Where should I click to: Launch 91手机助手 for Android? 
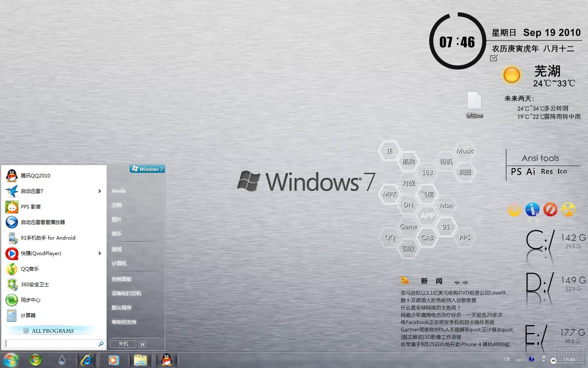53,238
